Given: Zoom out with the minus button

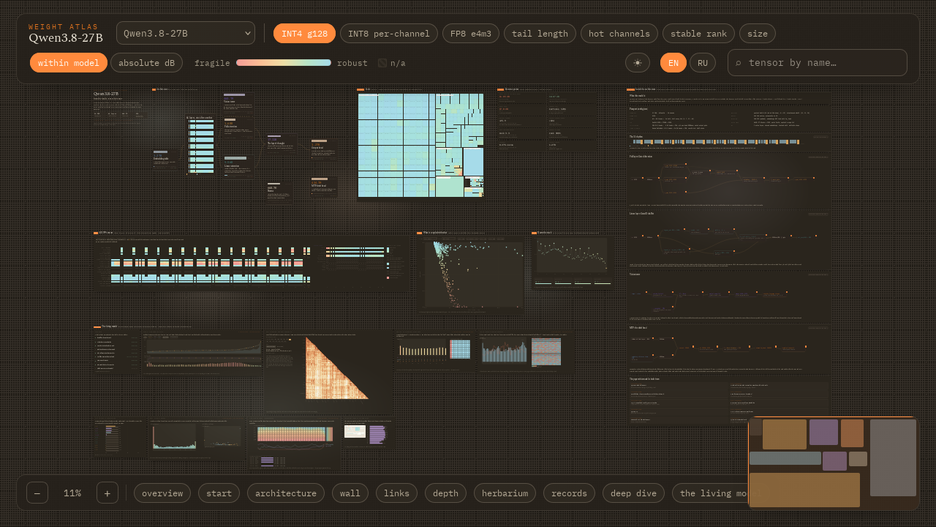Looking at the screenshot, I should 37,493.
